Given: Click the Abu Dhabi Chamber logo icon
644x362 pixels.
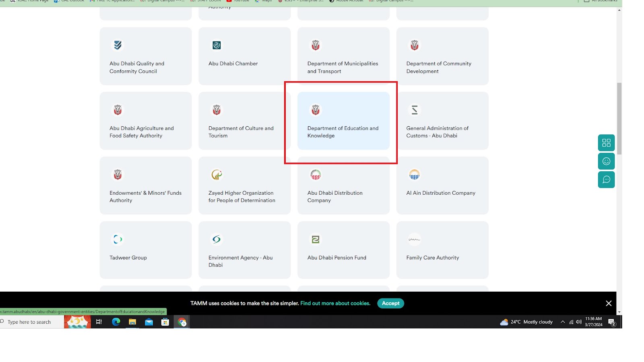Looking at the screenshot, I should pos(217,45).
